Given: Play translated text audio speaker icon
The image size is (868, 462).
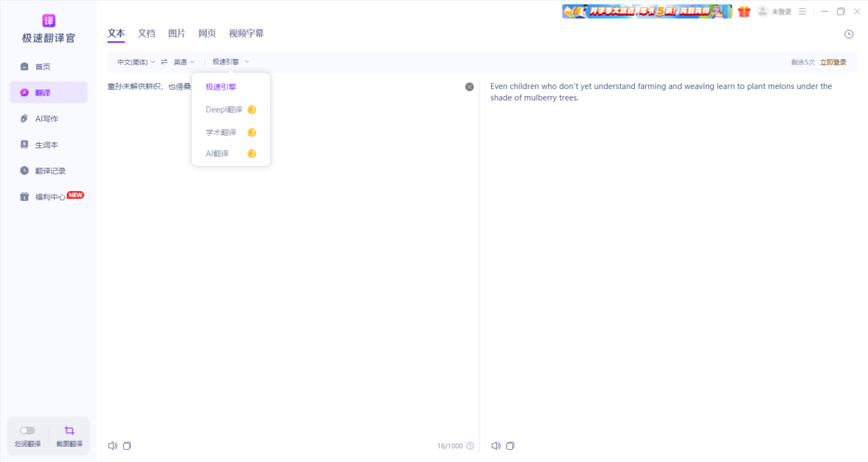Looking at the screenshot, I should click(495, 445).
